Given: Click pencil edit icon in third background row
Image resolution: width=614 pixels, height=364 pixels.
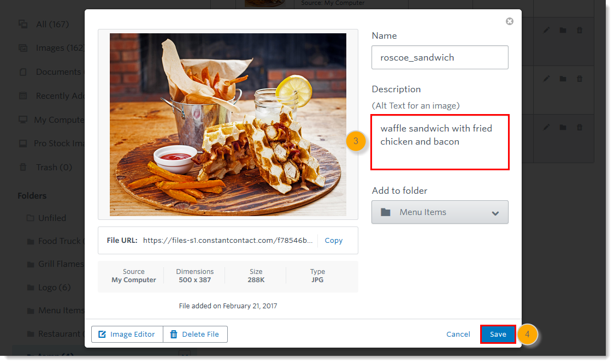Looking at the screenshot, I should click(x=546, y=127).
